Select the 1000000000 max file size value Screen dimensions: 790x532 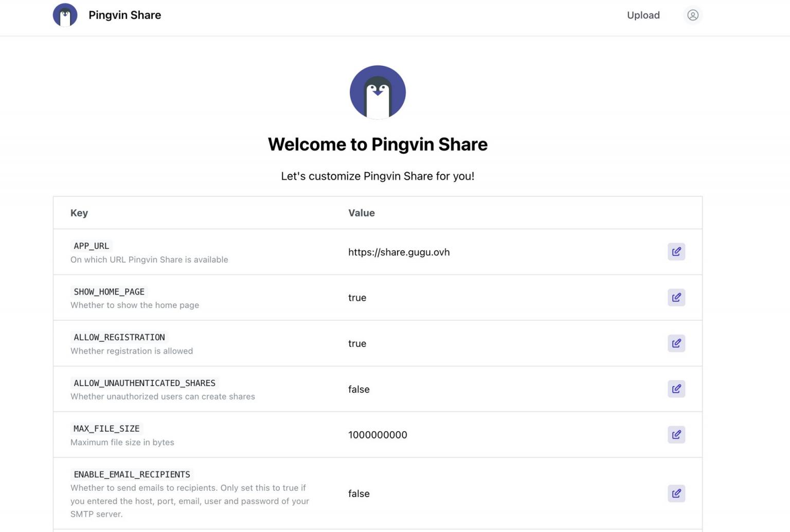[378, 435]
